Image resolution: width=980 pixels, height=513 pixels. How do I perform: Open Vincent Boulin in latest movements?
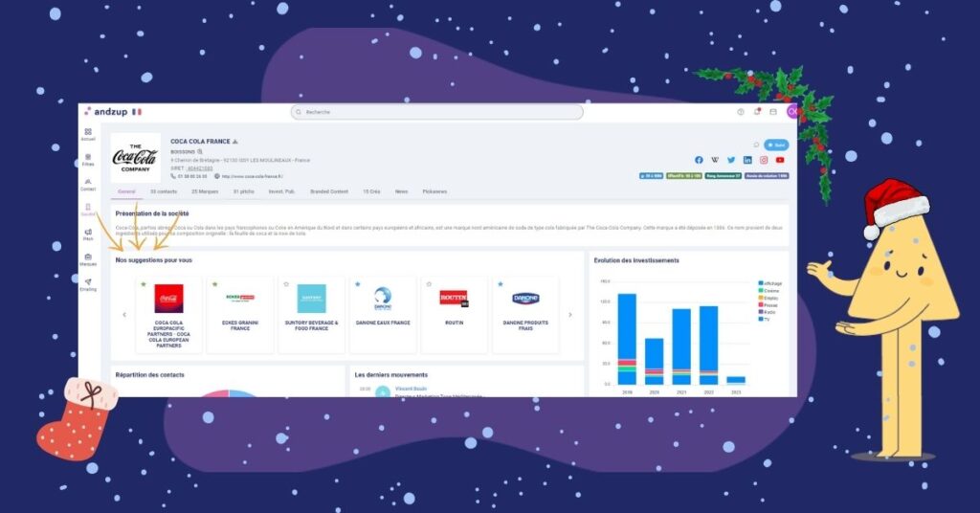point(411,389)
